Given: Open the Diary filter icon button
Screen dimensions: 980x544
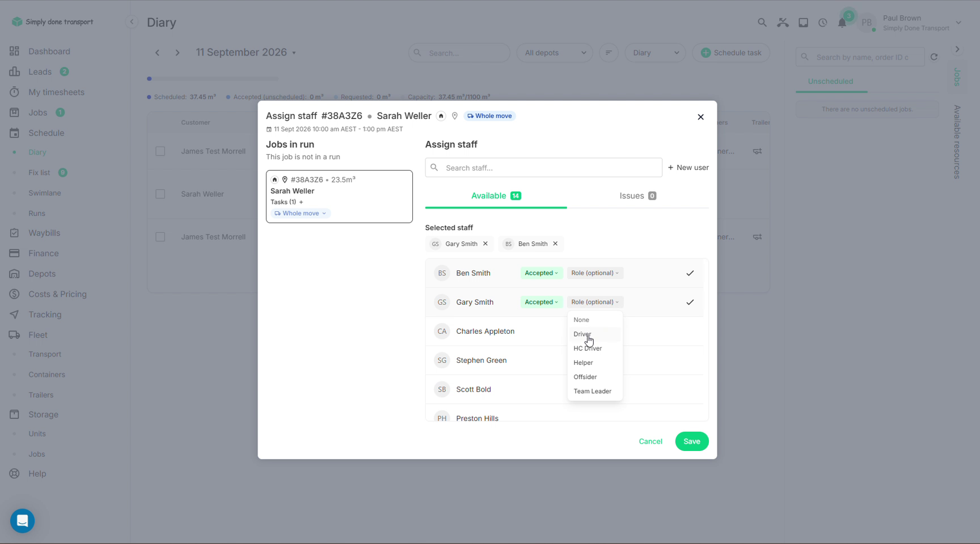Looking at the screenshot, I should (x=609, y=53).
